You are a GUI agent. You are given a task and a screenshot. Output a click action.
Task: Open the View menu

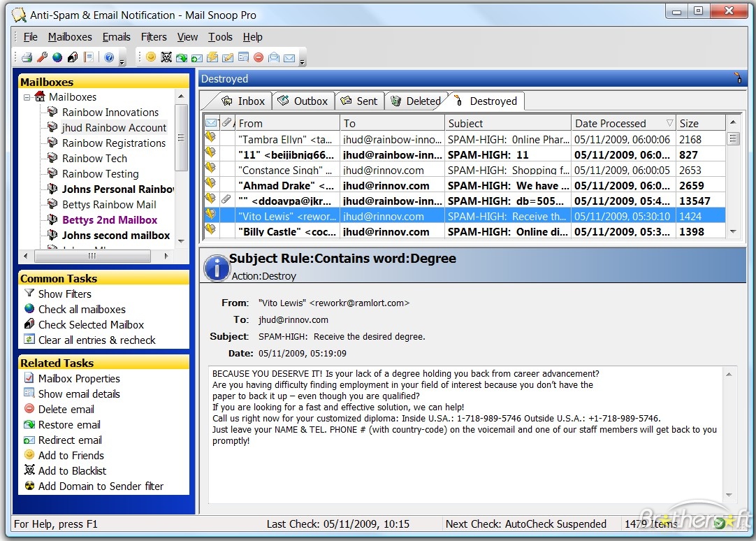pyautogui.click(x=187, y=37)
